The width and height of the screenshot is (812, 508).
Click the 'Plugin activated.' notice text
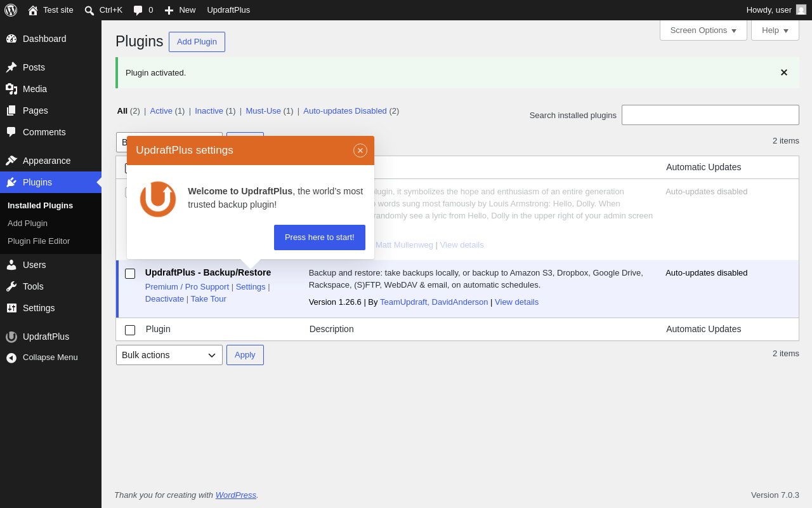(x=156, y=72)
